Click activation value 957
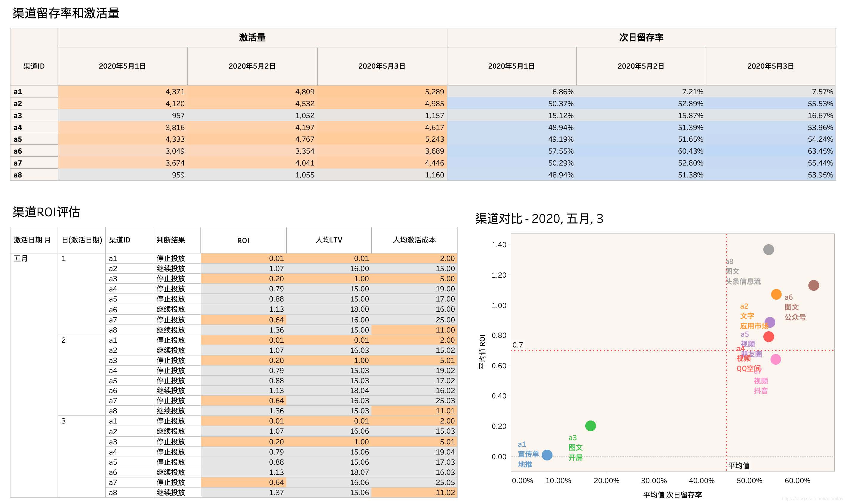Screen dimensions: 846x504 [x=123, y=115]
